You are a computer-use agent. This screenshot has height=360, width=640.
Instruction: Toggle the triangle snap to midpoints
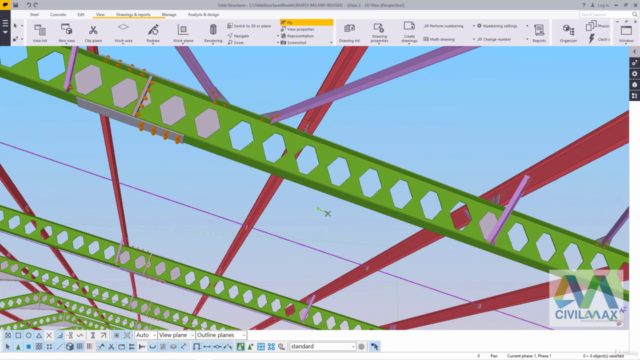pyautogui.click(x=39, y=335)
